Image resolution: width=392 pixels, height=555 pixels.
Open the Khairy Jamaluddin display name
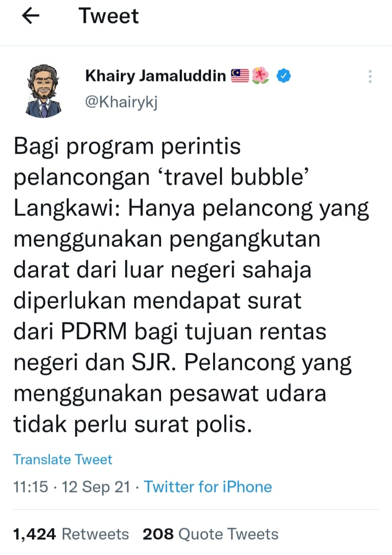pos(156,76)
